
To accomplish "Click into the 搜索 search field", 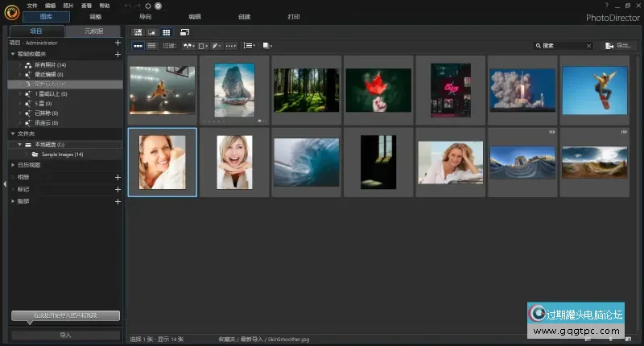I will point(563,46).
